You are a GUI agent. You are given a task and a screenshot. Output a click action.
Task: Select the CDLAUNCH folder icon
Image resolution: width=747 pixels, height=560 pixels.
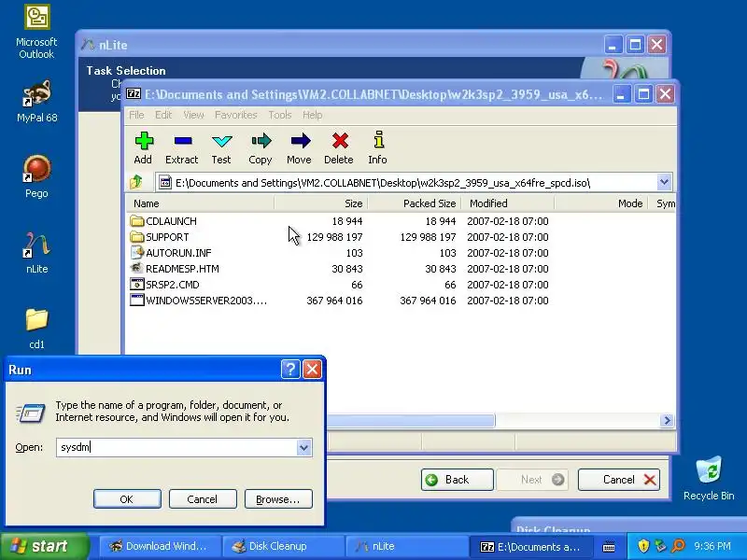pos(137,221)
